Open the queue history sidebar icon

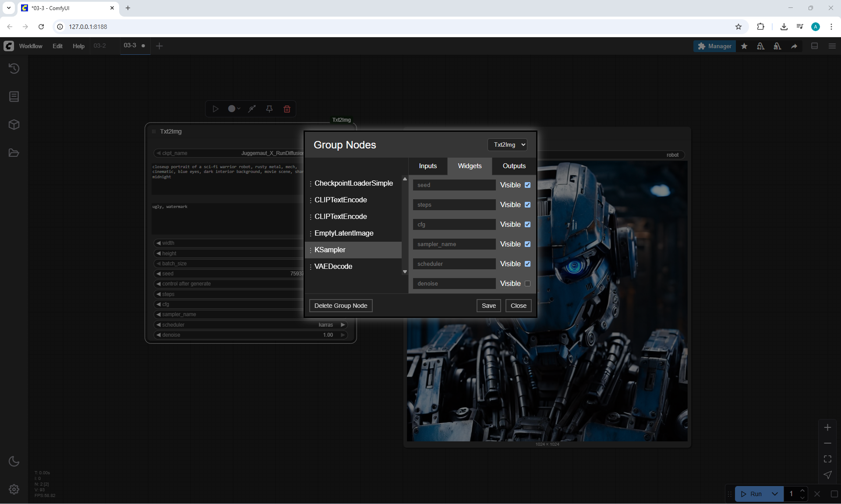point(14,68)
